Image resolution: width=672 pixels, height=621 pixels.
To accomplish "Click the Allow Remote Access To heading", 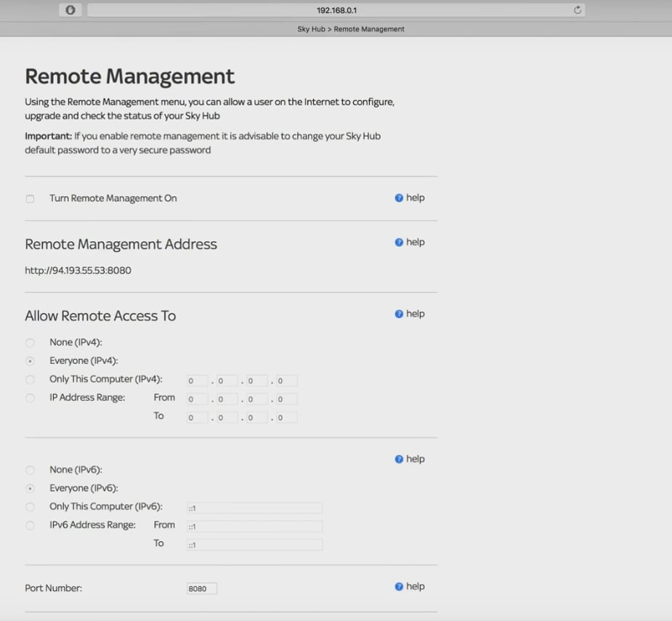I will (100, 316).
